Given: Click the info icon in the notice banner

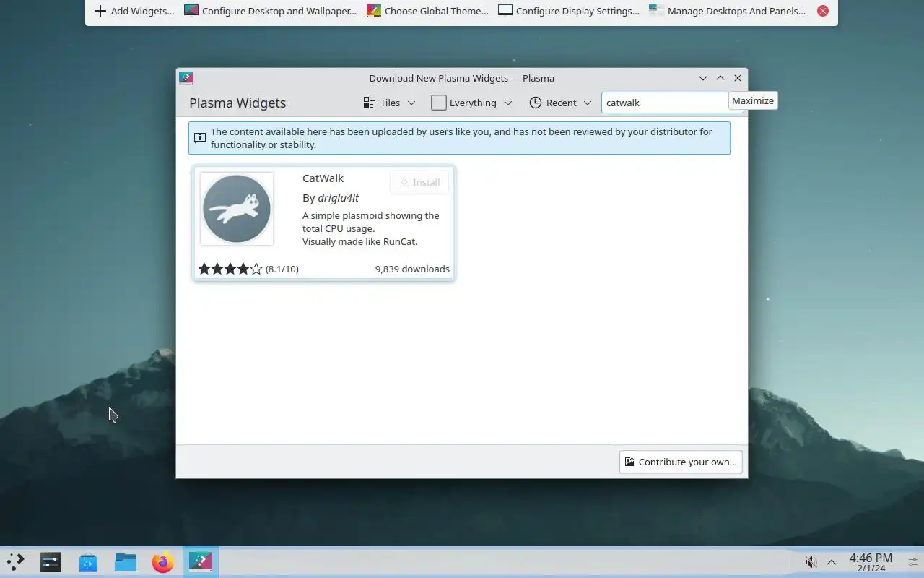Looking at the screenshot, I should (200, 138).
